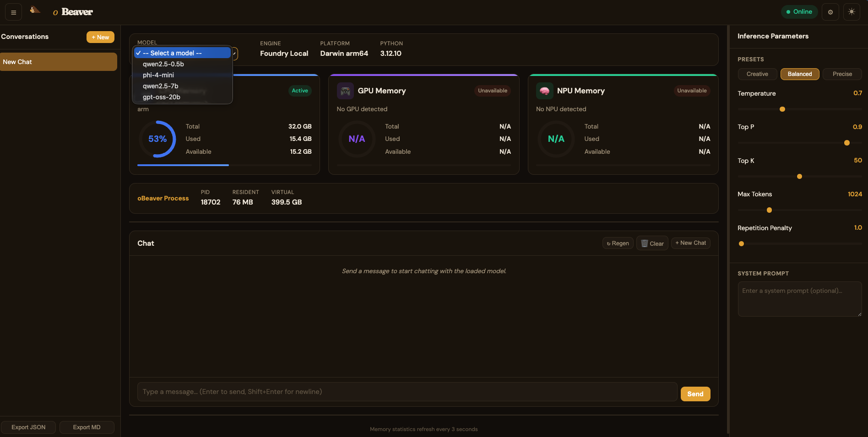Screen dimensions: 868x437
Task: Click the system prompt text area
Action: (x=799, y=299)
